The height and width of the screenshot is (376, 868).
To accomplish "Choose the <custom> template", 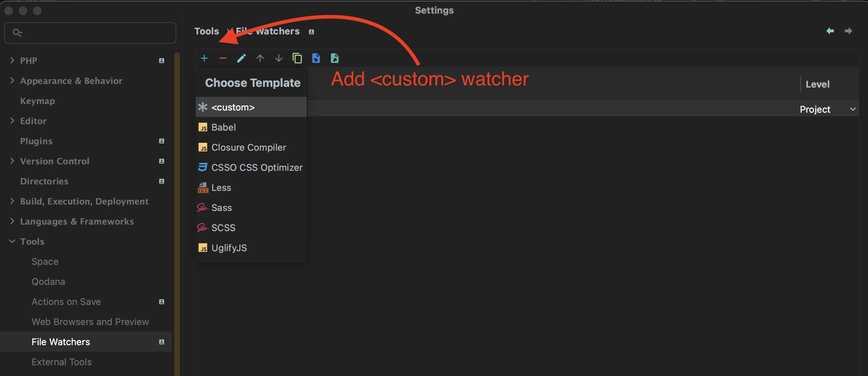I will click(251, 107).
